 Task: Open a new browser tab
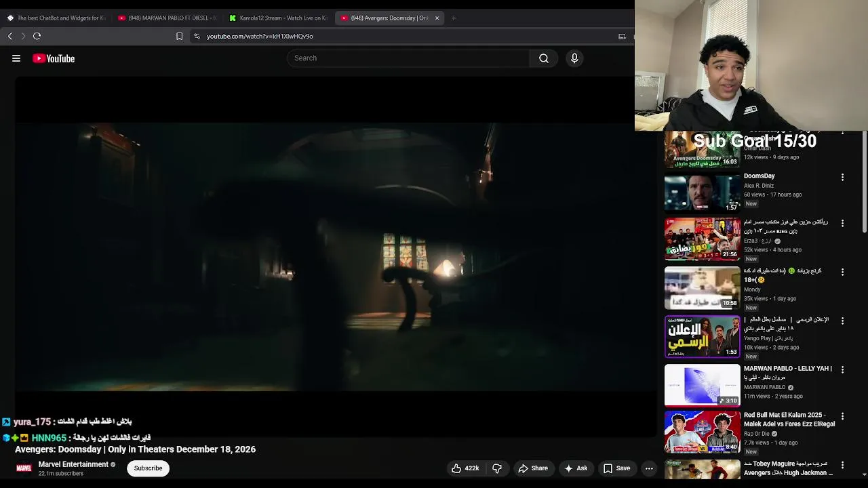coord(454,18)
